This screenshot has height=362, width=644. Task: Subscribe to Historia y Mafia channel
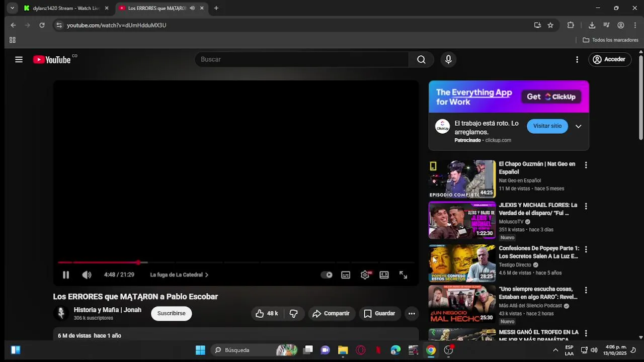tap(171, 313)
